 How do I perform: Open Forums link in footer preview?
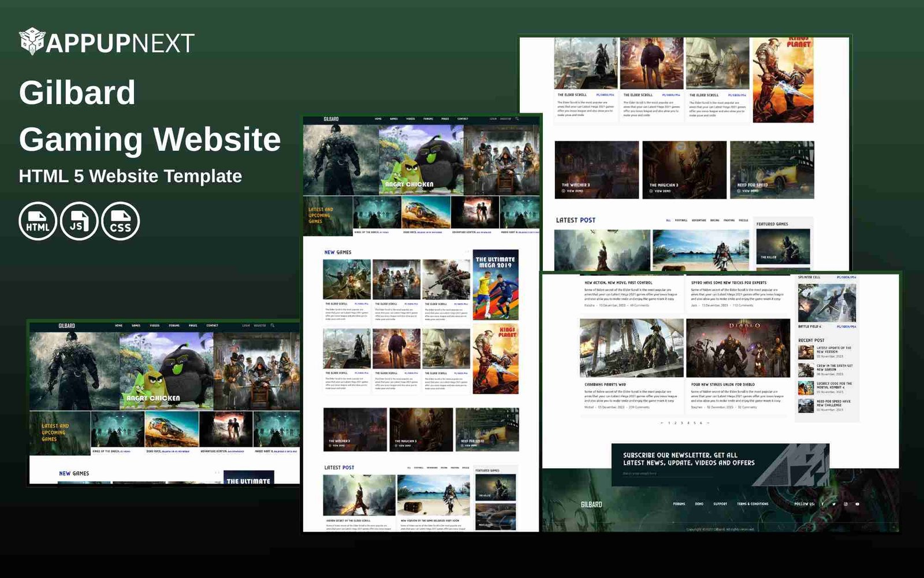tap(679, 504)
